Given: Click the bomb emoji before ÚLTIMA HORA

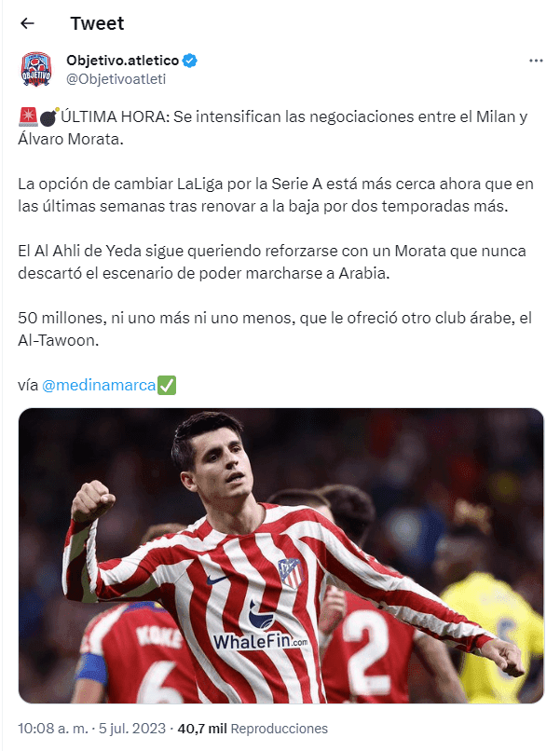Looking at the screenshot, I should (x=48, y=116).
